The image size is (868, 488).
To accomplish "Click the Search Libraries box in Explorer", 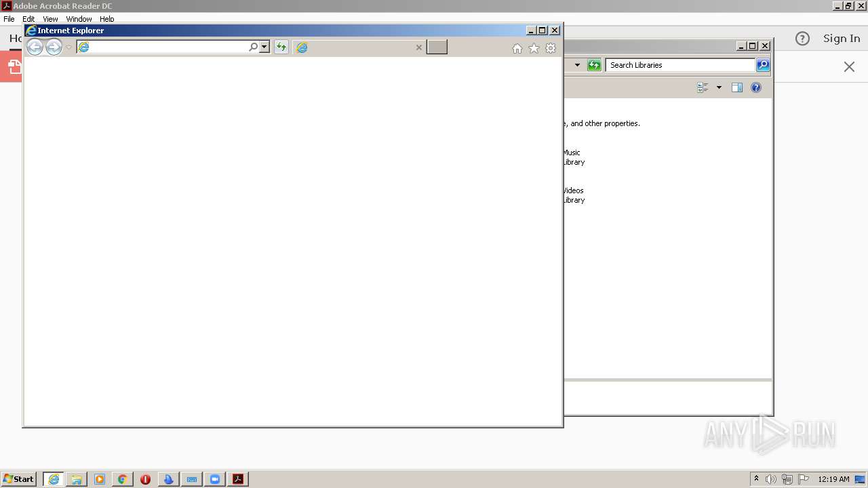I will [680, 65].
